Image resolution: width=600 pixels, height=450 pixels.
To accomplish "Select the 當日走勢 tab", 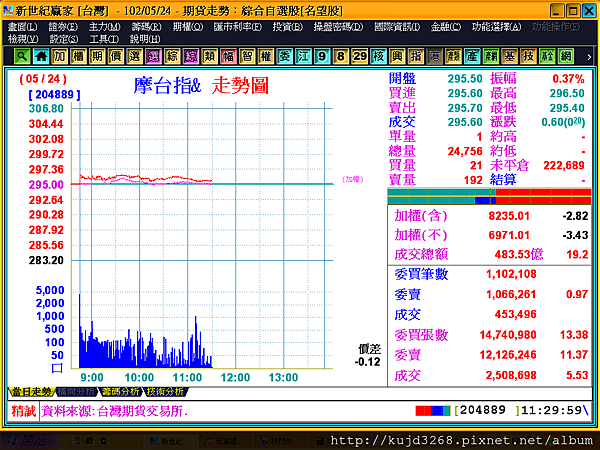I will 31,392.
